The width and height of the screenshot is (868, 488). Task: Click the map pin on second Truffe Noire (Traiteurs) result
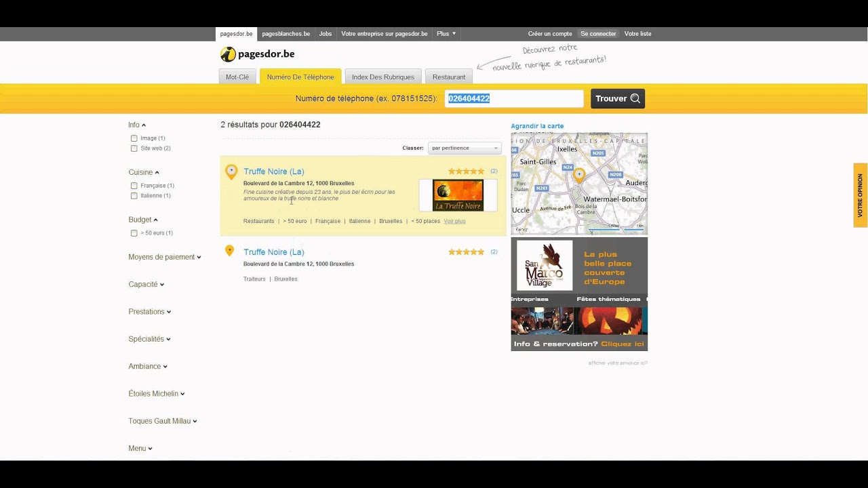229,251
